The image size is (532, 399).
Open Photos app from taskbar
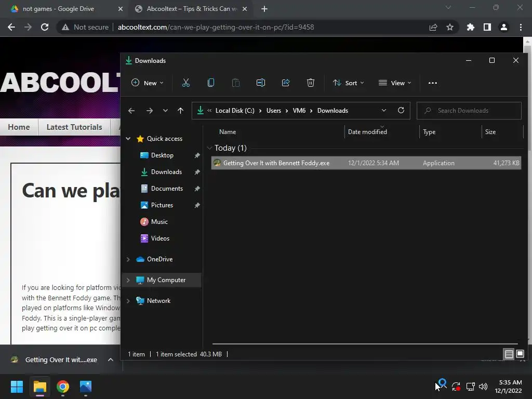86,387
